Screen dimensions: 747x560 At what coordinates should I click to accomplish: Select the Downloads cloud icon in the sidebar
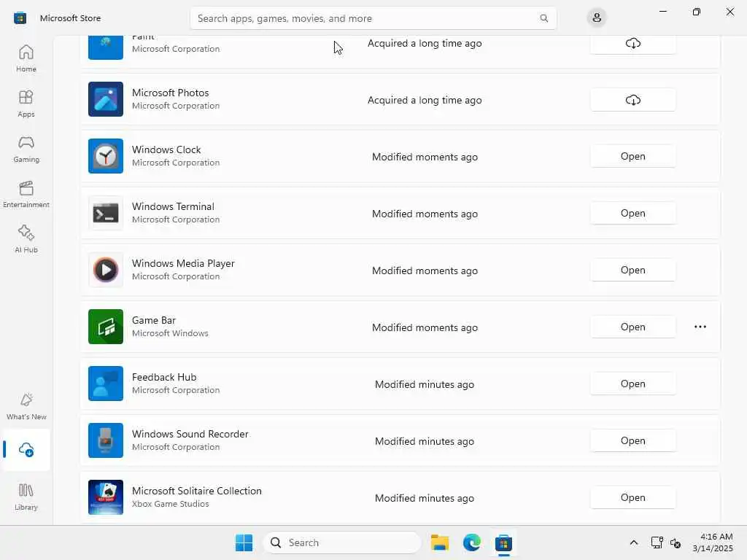pos(26,449)
